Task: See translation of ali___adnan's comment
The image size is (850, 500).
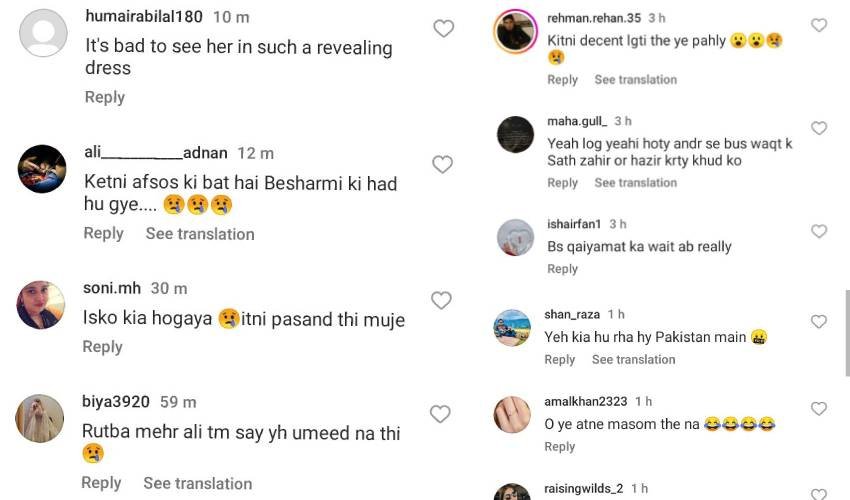Action: [x=200, y=233]
